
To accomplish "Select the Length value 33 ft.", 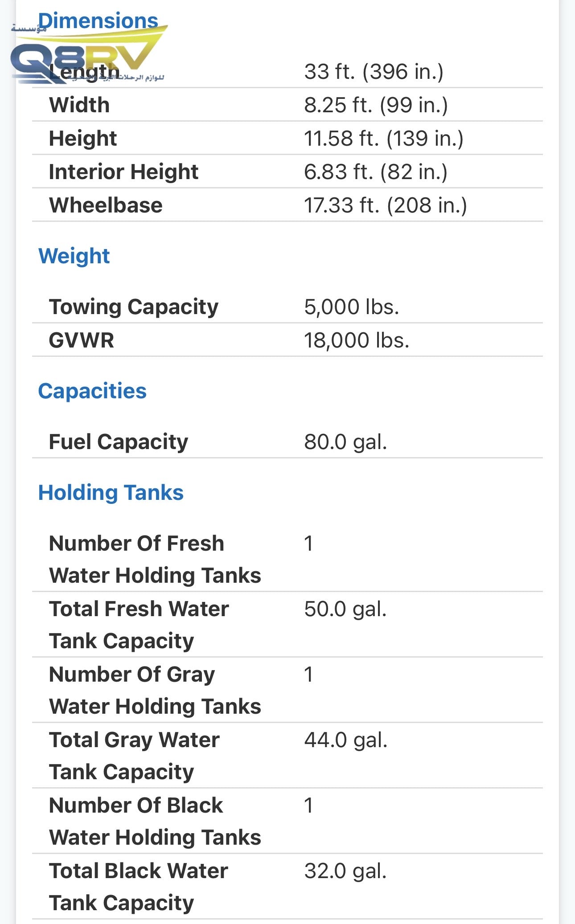I will [374, 71].
